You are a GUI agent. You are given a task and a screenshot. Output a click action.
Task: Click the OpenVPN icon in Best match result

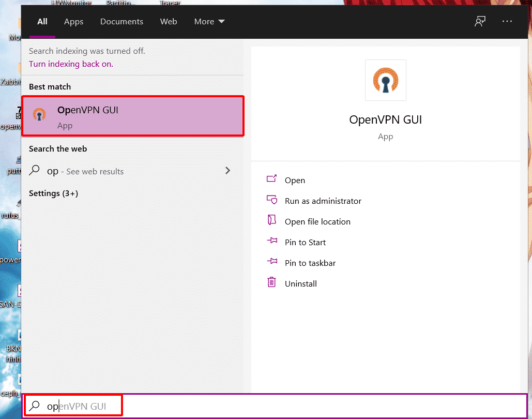(39, 115)
